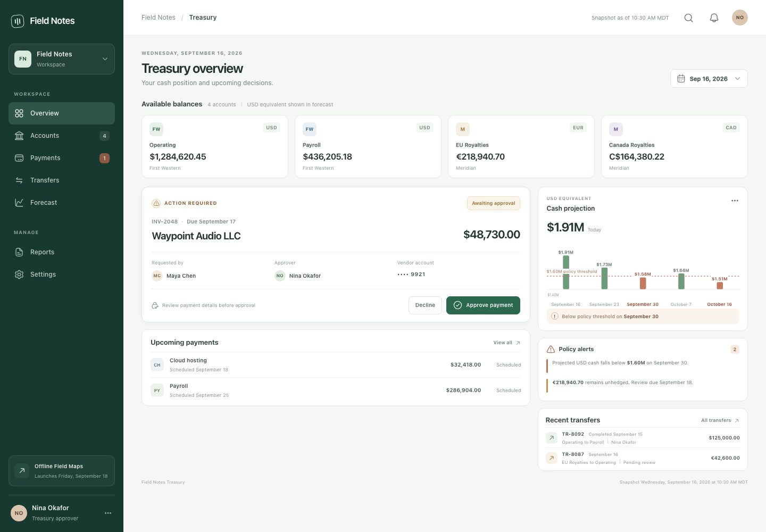Open All transfers link
Image resolution: width=766 pixels, height=532 pixels.
[720, 420]
